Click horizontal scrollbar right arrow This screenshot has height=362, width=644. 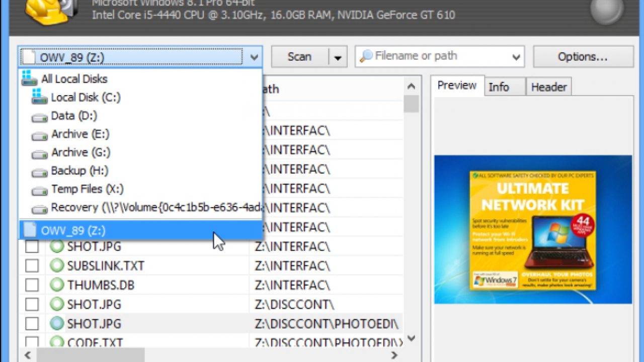point(395,355)
